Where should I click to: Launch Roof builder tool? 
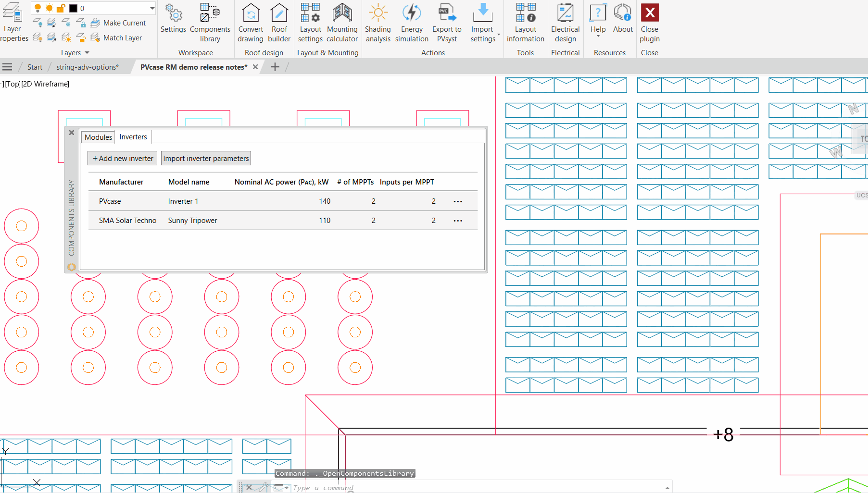click(x=279, y=23)
